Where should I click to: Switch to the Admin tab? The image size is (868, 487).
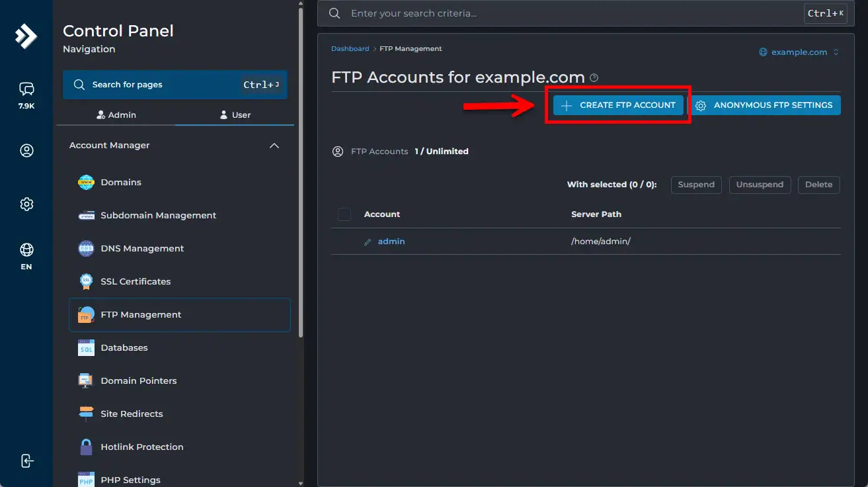click(x=116, y=114)
